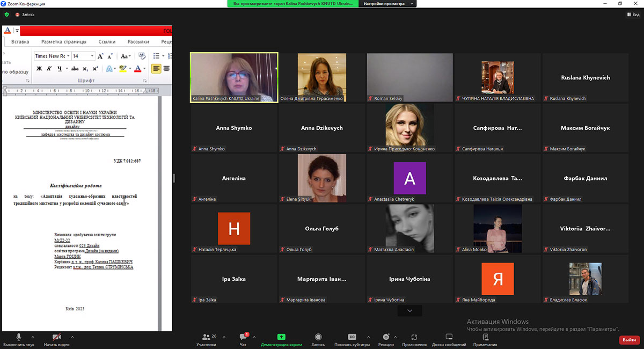Select the Anastasiia Chetveryk purple avatar tile
This screenshot has width=644, height=349.
point(409,178)
